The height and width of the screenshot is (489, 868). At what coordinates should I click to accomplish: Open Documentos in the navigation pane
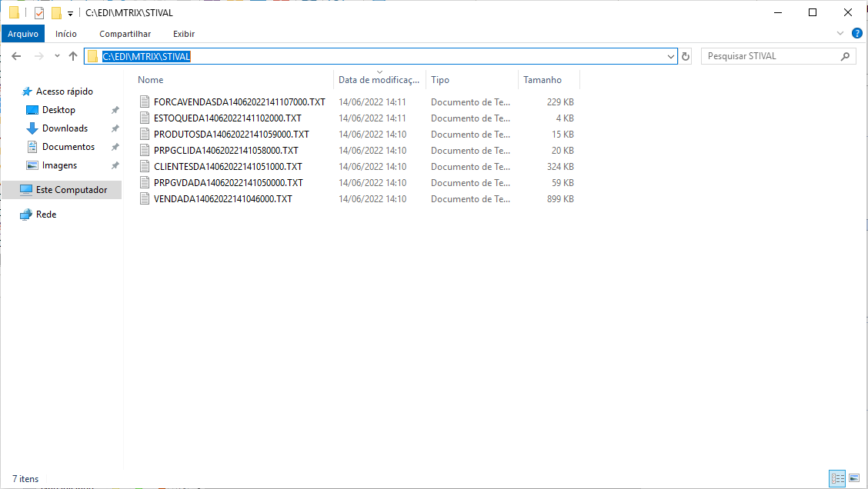[68, 147]
